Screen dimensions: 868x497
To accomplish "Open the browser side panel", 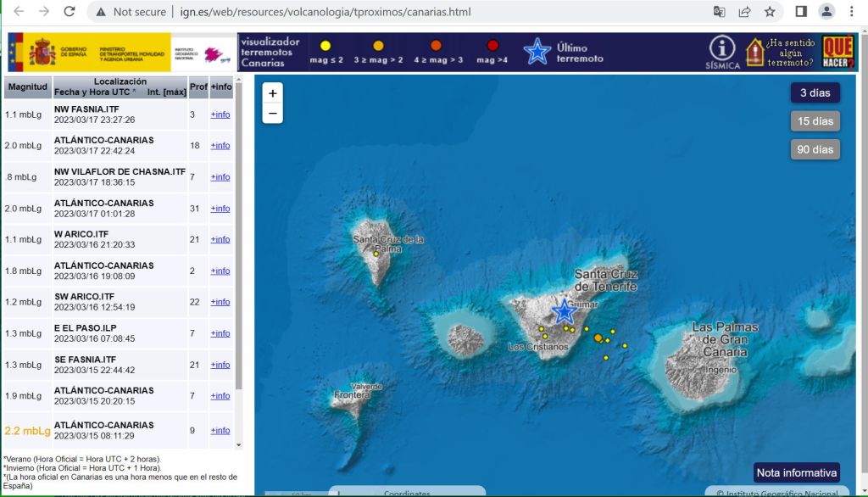I will [801, 12].
